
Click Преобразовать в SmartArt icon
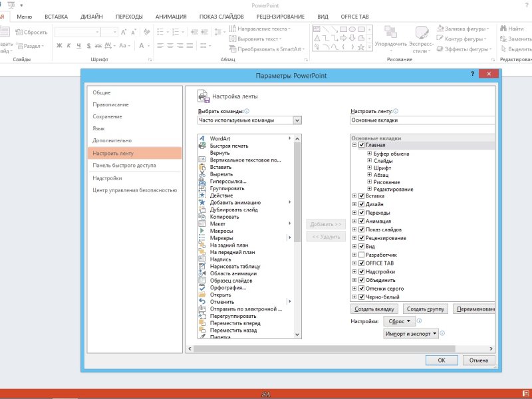(232, 49)
